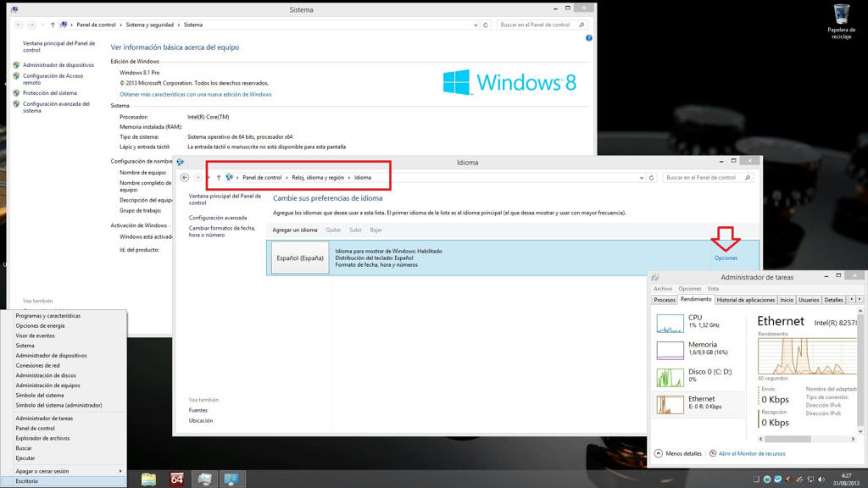This screenshot has height=488, width=868.
Task: Click the Panel de control breadcrumb in Idioma
Action: tap(262, 178)
